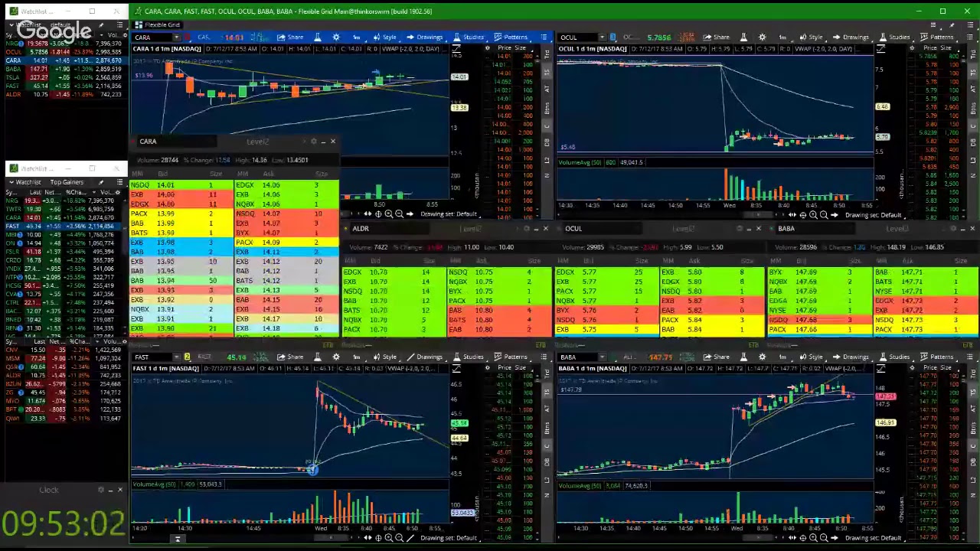Open the list menu icon on FAST chart toolbar

544,357
